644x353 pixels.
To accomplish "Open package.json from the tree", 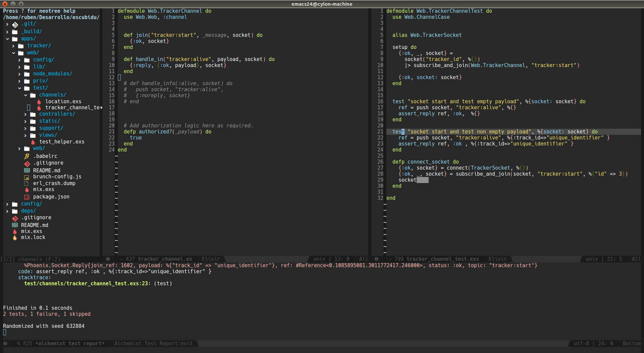I will [51, 197].
